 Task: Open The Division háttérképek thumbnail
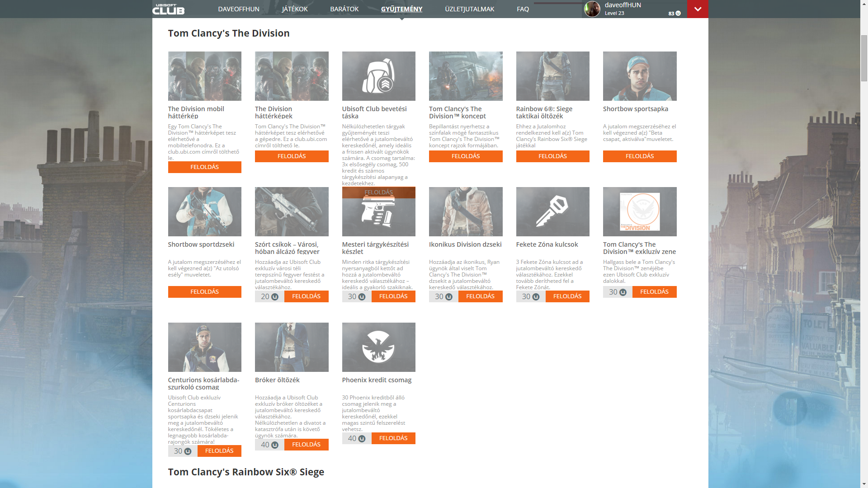pos(292,76)
